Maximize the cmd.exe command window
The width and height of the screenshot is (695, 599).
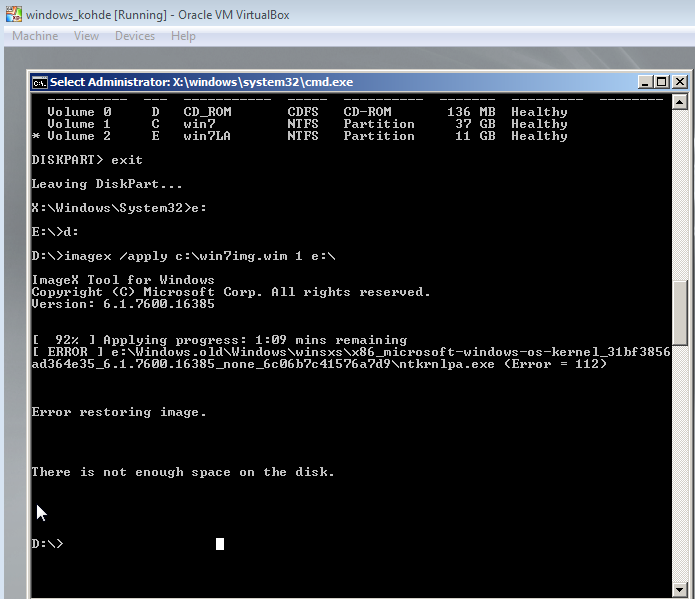[662, 82]
